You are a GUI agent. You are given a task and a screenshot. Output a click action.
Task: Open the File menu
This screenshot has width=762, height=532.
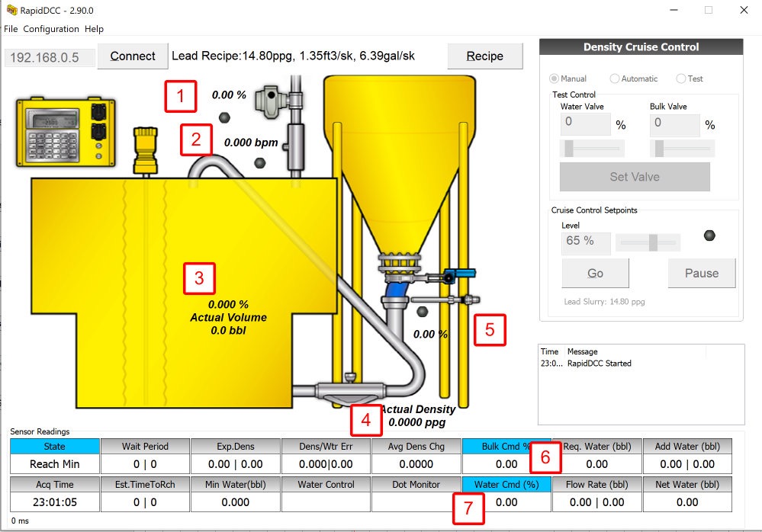(11, 29)
